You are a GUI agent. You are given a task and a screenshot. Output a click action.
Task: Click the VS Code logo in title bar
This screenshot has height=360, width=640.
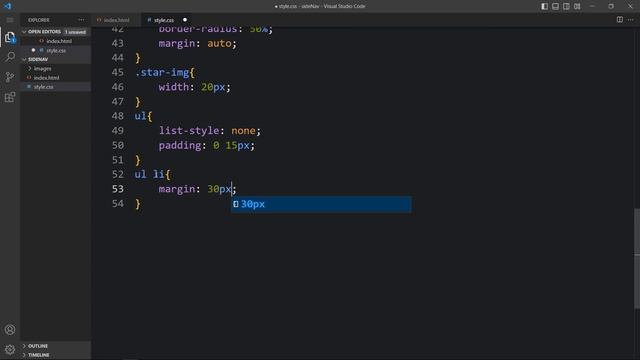click(x=8, y=6)
